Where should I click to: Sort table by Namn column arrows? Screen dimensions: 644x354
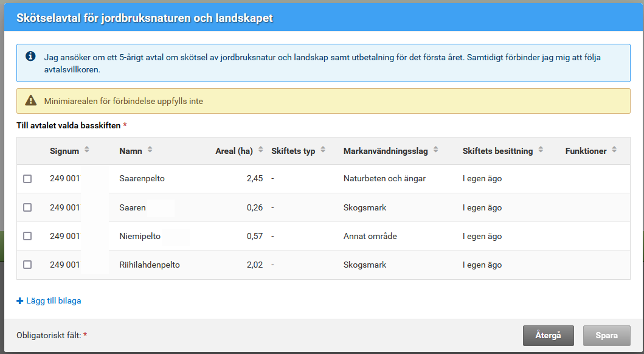150,150
